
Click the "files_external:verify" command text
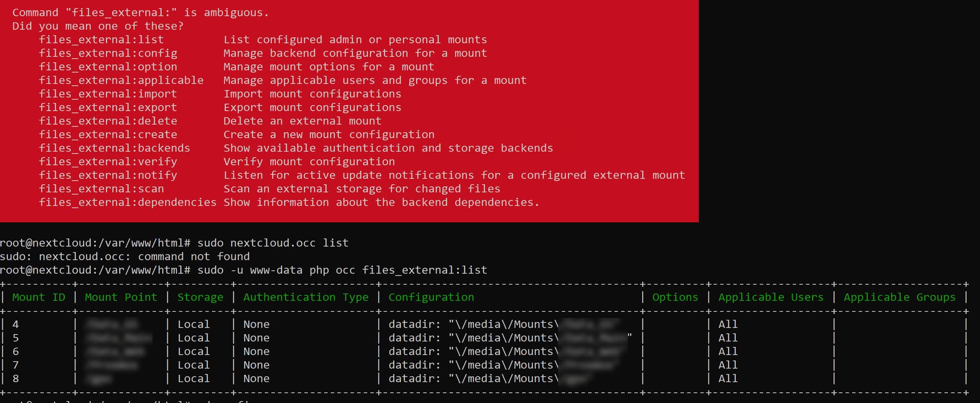click(108, 162)
